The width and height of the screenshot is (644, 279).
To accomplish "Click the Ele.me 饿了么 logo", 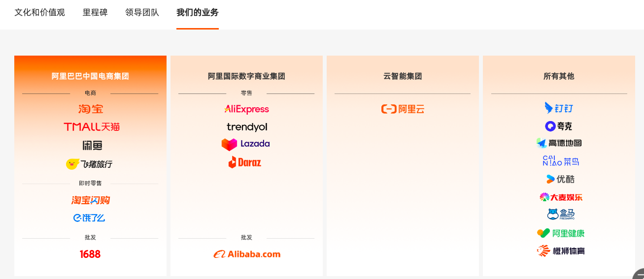I will click(89, 217).
